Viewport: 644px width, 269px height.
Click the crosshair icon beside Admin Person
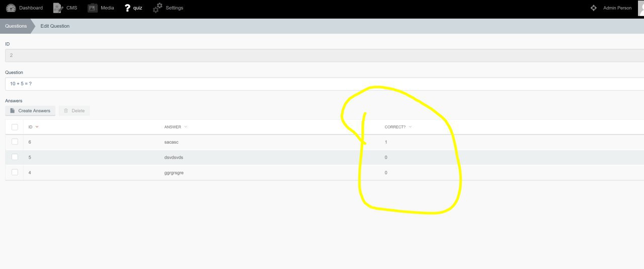click(594, 8)
